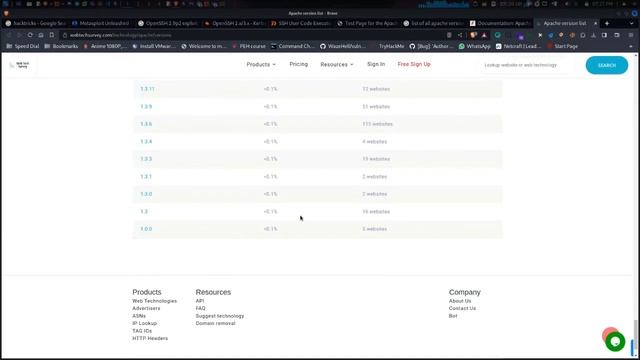Screen dimensions: 640x360
Task: Open Apache version 1.3.9 link
Action: point(146,107)
